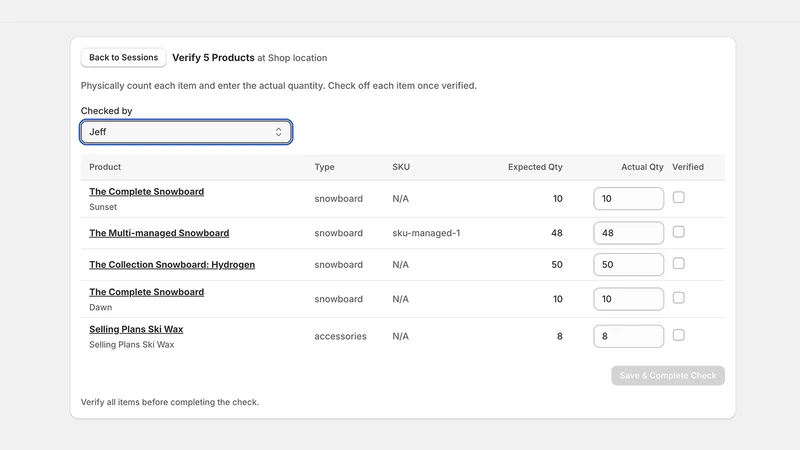Click the expected quantity 8 cell
This screenshot has width=800, height=450.
pyautogui.click(x=560, y=336)
